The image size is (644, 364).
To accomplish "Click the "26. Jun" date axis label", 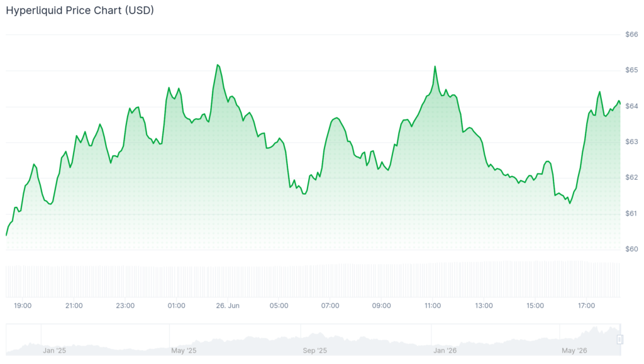I will tap(228, 306).
